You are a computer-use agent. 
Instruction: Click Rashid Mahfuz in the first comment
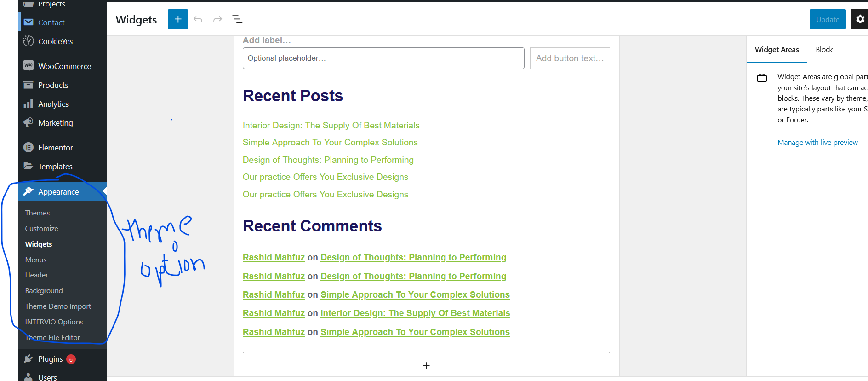point(274,257)
